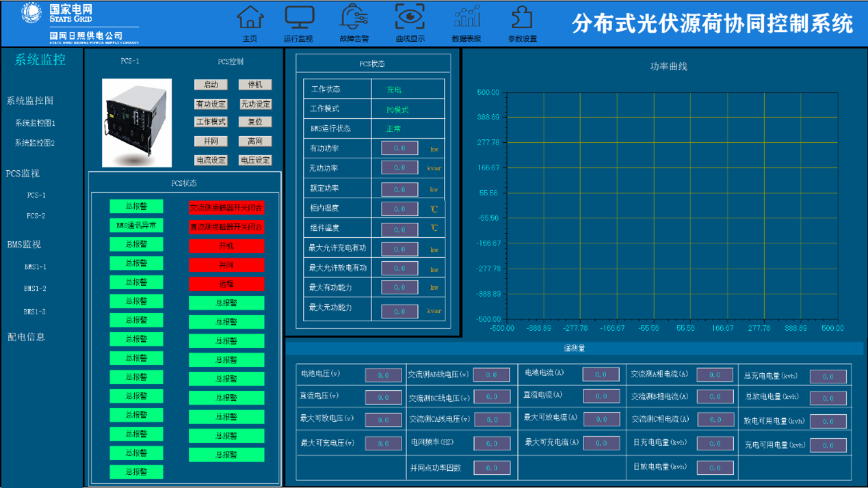
Task: Click the 复位 reset button
Action: pos(254,122)
